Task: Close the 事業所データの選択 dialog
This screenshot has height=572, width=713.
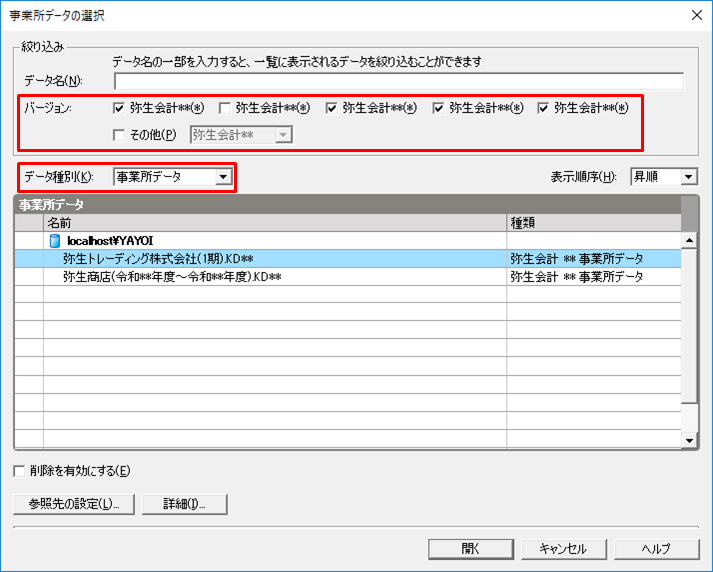Action: pyautogui.click(x=697, y=15)
